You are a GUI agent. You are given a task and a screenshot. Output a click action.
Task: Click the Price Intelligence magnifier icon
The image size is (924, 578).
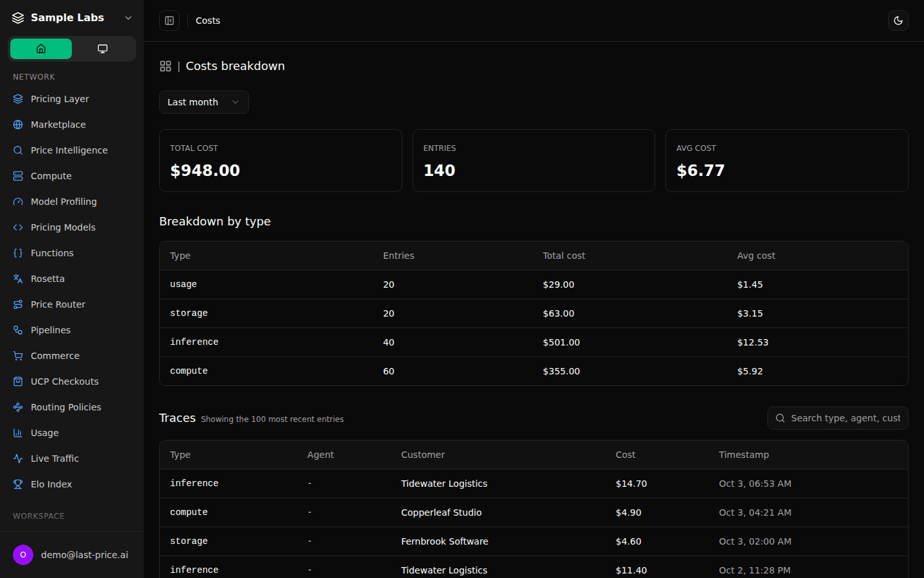18,150
